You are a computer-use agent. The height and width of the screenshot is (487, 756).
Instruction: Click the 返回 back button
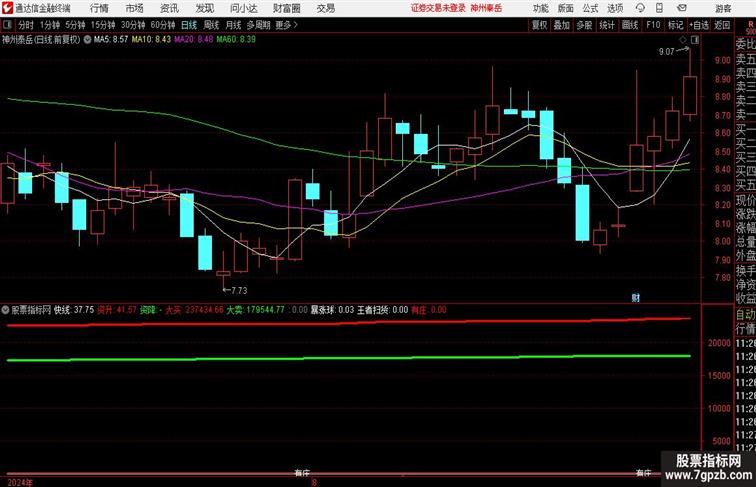coord(722,25)
